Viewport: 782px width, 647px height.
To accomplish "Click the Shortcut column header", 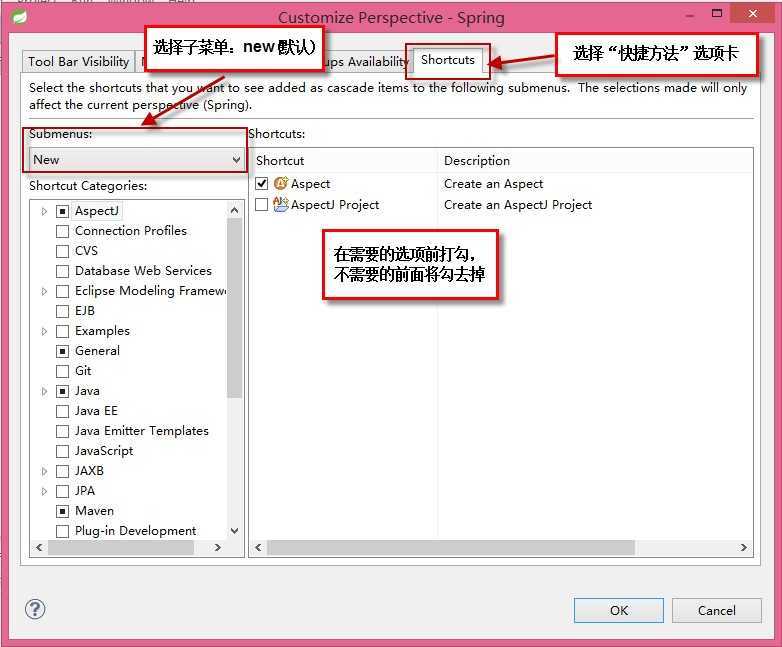I will click(x=344, y=161).
